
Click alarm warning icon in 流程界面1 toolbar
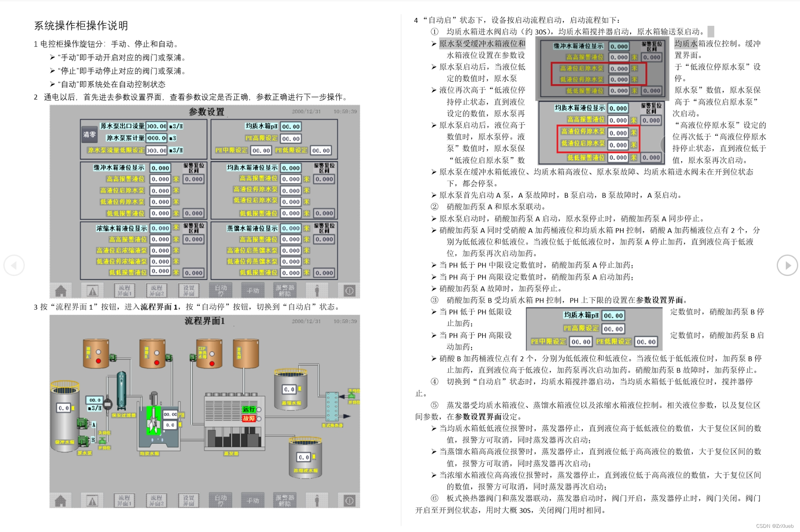pos(92,500)
